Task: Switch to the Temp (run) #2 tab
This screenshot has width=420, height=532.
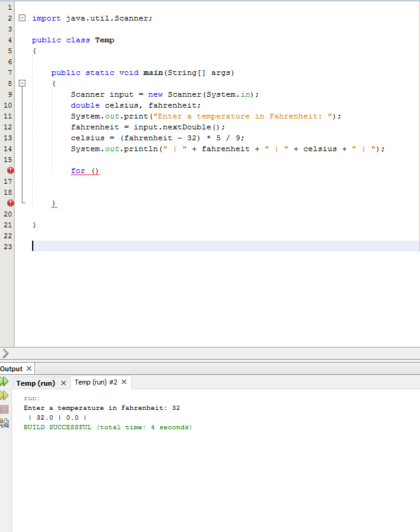Action: pyautogui.click(x=96, y=382)
